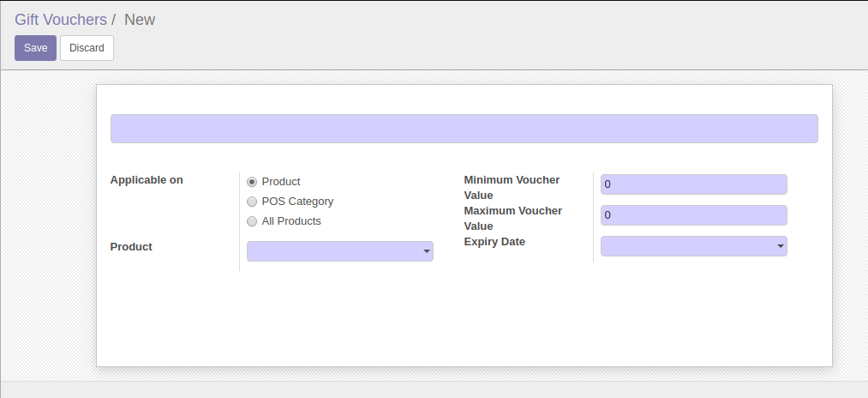Open the Product dropdown arrow

click(426, 251)
